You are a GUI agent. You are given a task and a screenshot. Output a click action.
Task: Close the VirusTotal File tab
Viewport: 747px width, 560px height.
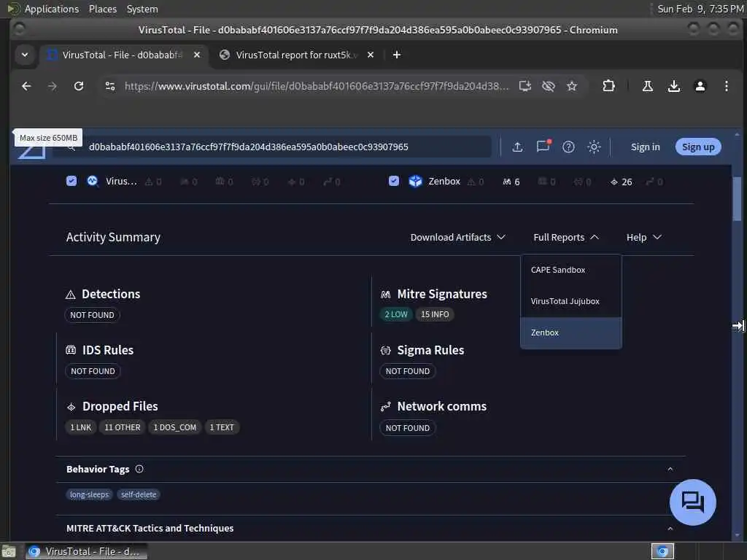click(x=197, y=55)
